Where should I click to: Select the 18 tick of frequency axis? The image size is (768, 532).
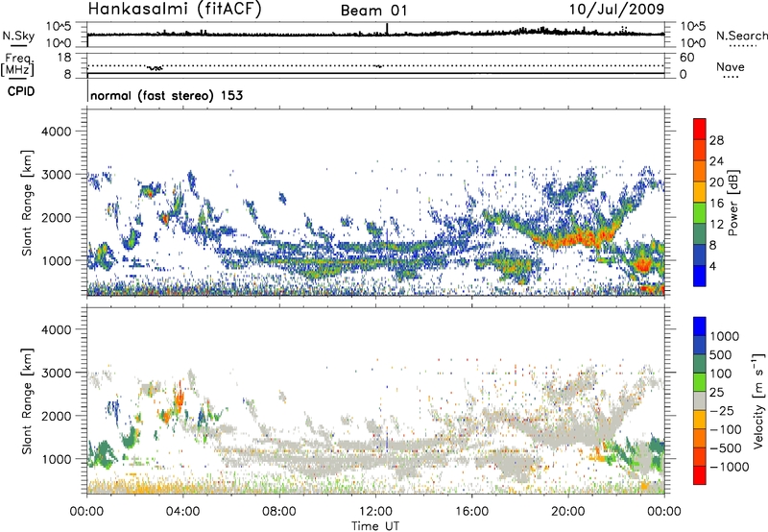(64, 58)
